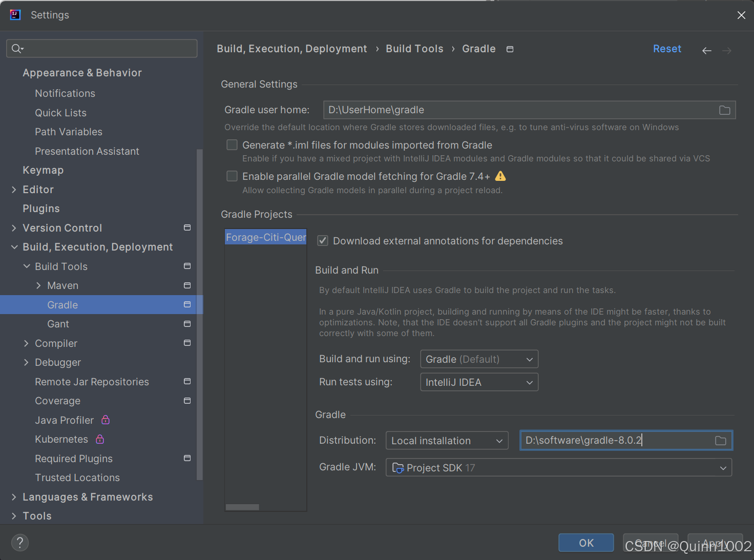Browse folder for Gradle user home

pyautogui.click(x=724, y=110)
